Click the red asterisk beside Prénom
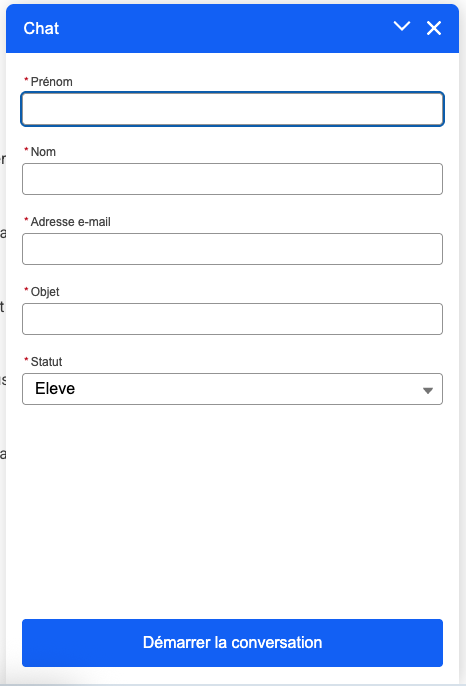This screenshot has width=466, height=686. click(26, 80)
